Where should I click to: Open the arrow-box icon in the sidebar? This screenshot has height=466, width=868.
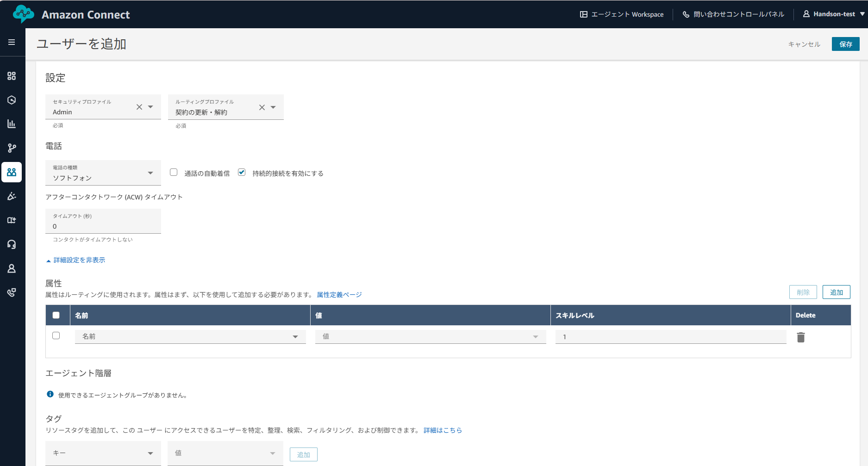pyautogui.click(x=12, y=220)
